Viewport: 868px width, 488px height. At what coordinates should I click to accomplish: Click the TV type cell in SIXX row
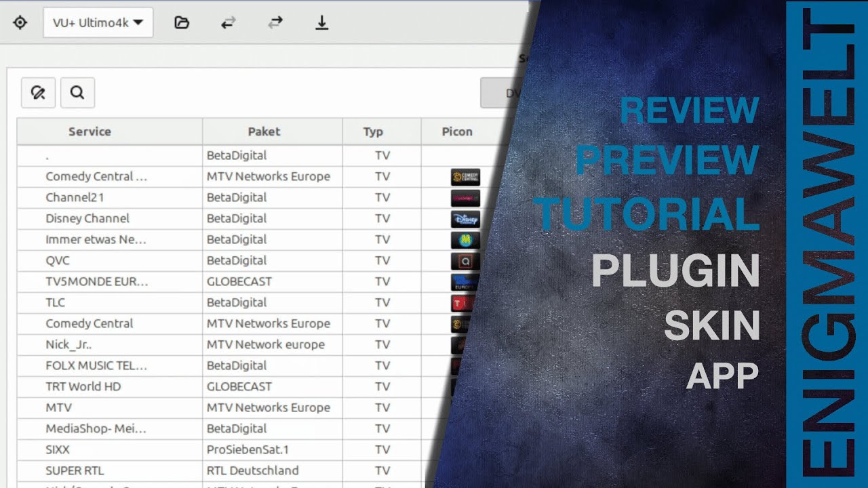(382, 449)
